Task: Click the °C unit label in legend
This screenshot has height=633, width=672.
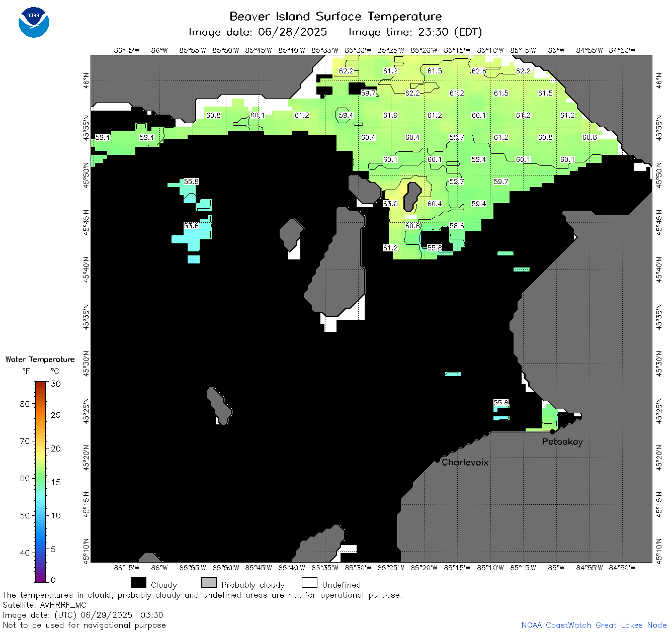Action: coord(55,371)
